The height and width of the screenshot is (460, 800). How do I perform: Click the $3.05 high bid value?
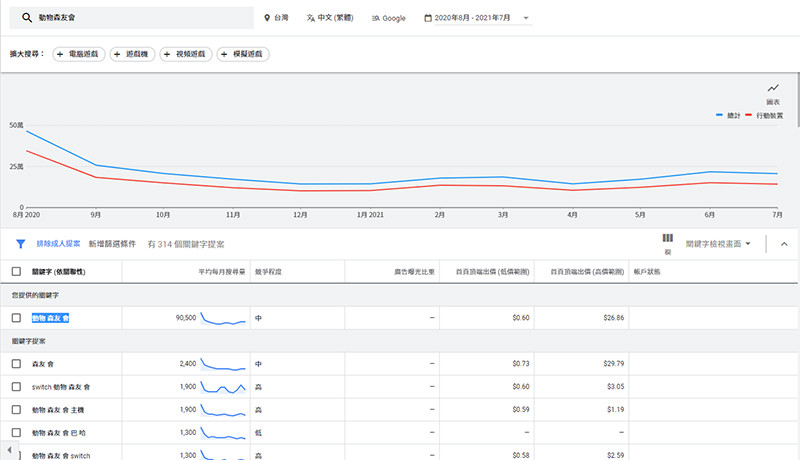(615, 387)
